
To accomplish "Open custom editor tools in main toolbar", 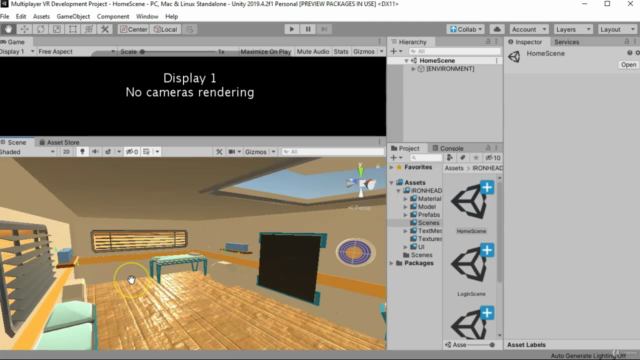I will [104, 29].
